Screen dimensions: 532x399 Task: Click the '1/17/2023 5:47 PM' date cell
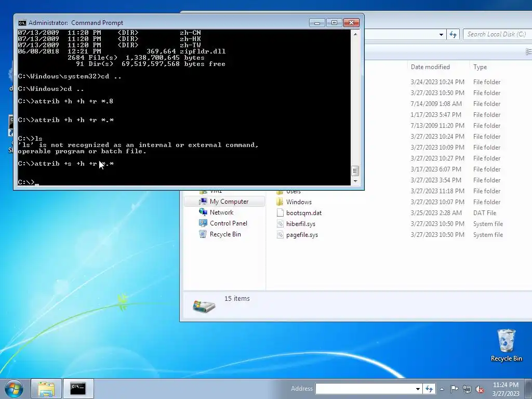[436, 115]
